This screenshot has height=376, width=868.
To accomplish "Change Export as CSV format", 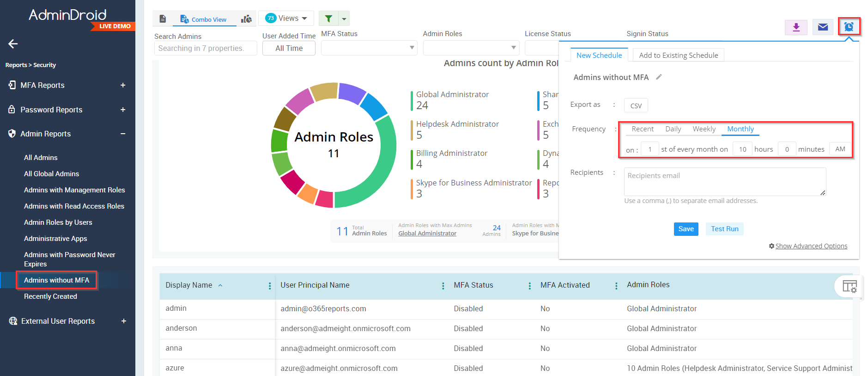I will 636,105.
